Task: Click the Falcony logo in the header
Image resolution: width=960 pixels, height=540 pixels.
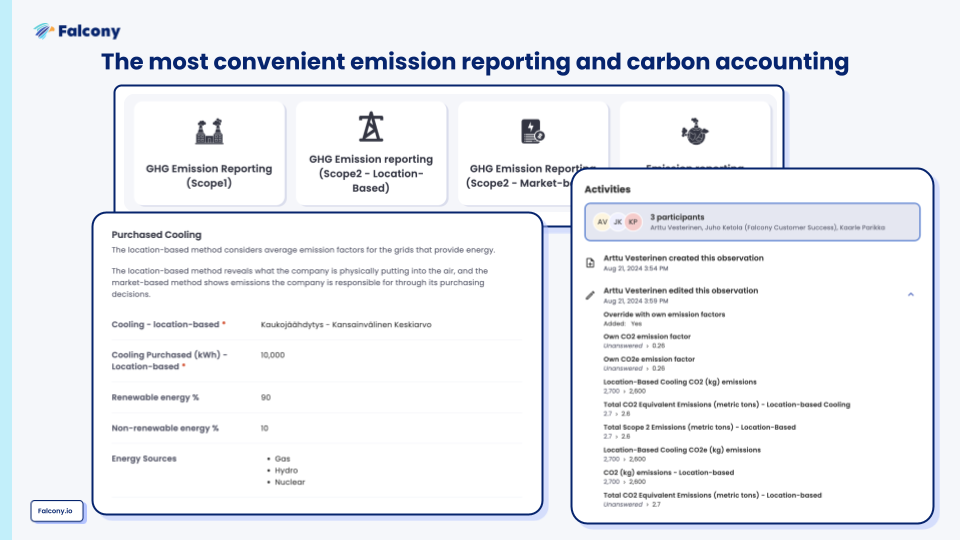Action: click(77, 31)
